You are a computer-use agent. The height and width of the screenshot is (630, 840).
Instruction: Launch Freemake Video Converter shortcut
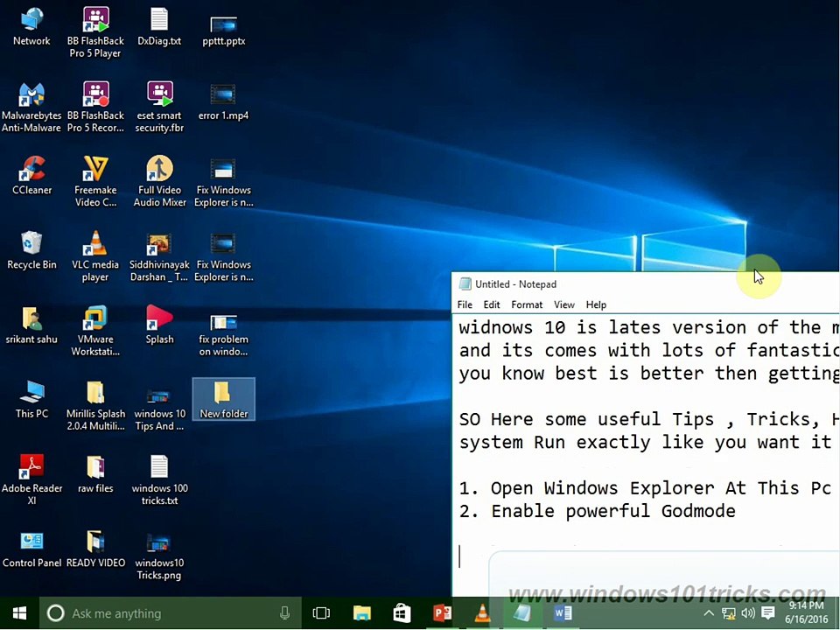(x=95, y=182)
